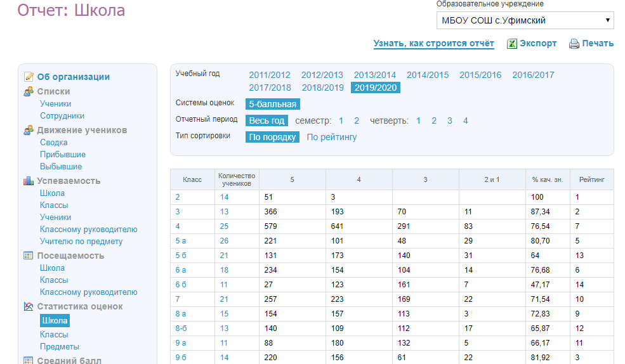Image resolution: width=625 pixels, height=364 pixels.
Task: Select Весь год reporting period
Action: pos(266,120)
